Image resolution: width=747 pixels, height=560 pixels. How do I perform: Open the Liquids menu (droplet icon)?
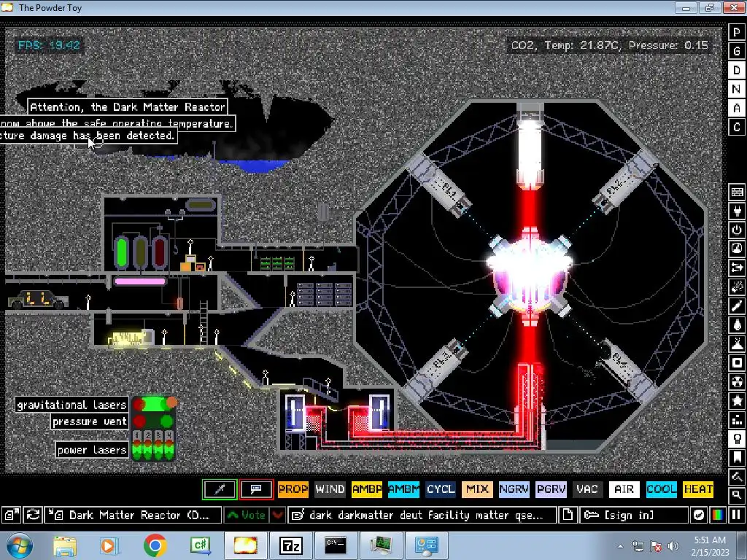coord(737,324)
